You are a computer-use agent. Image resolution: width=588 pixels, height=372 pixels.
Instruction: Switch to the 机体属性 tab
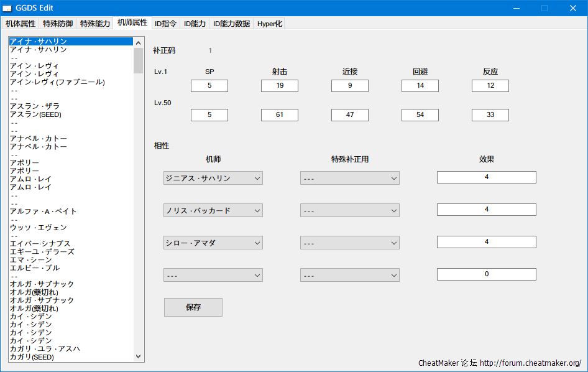pos(21,24)
